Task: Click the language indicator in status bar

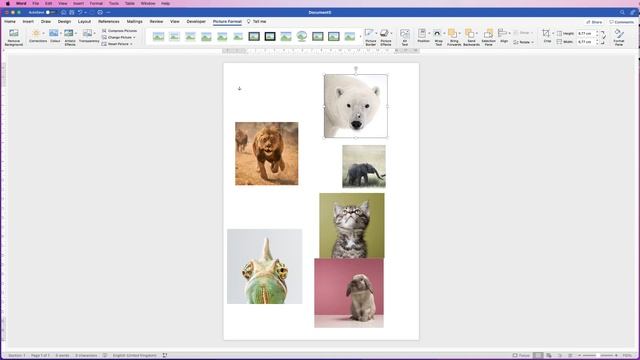Action: [134, 356]
